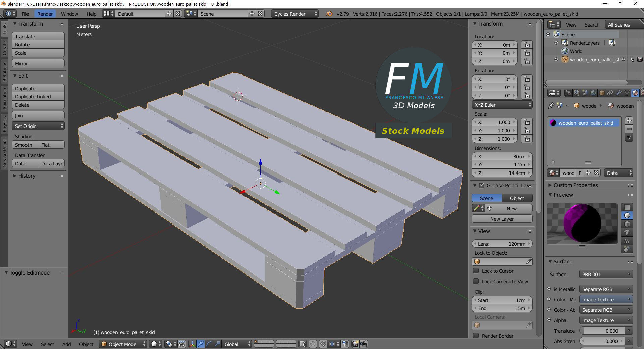
Task: Pick object with Lock to Object eyedropper
Action: coord(529,261)
